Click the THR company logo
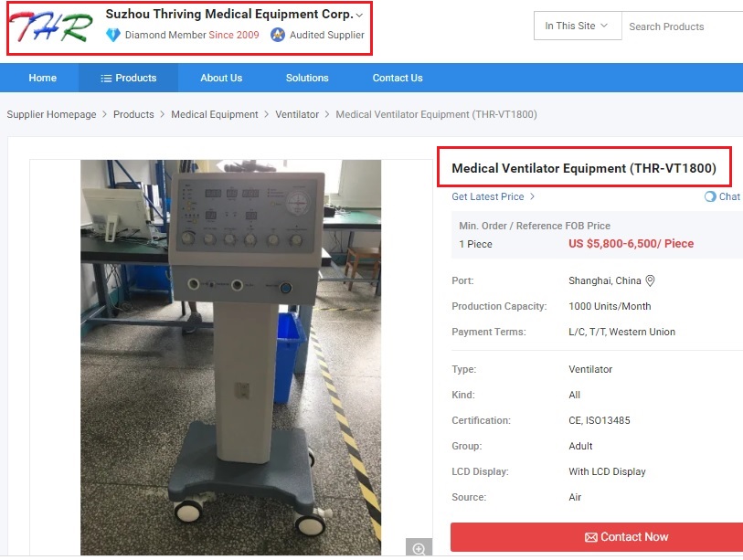The height and width of the screenshot is (560, 743). (51, 26)
